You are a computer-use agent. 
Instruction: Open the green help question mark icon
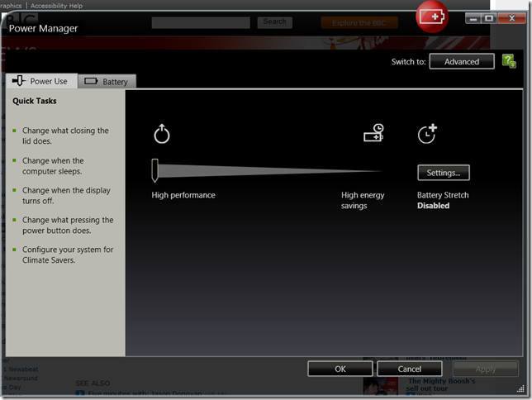click(509, 61)
